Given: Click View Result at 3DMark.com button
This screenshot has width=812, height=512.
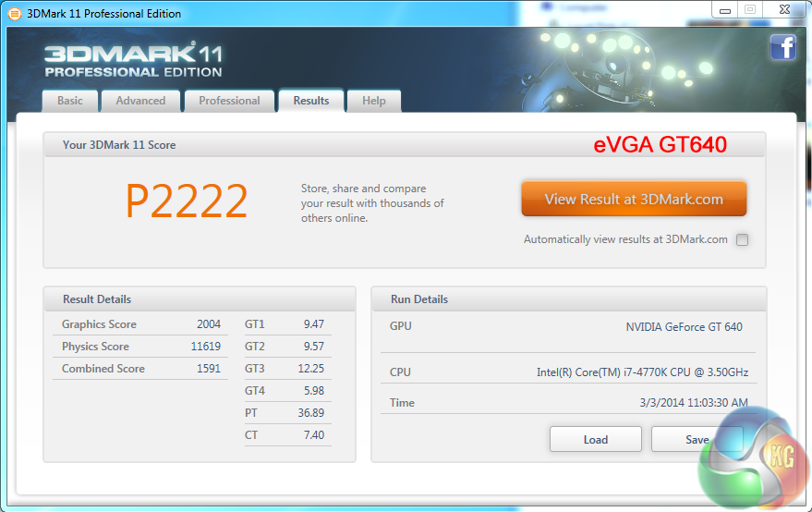Looking at the screenshot, I should point(634,199).
